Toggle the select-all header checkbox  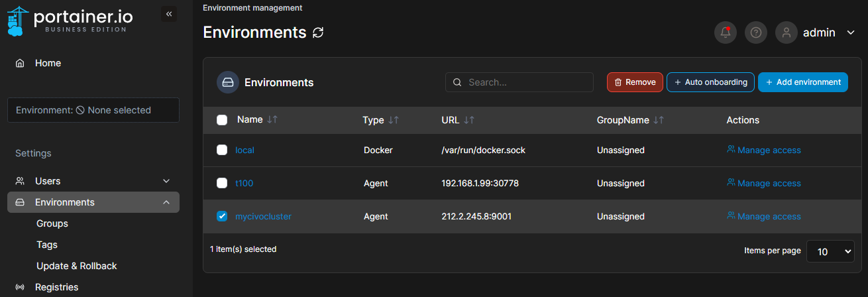(x=222, y=120)
